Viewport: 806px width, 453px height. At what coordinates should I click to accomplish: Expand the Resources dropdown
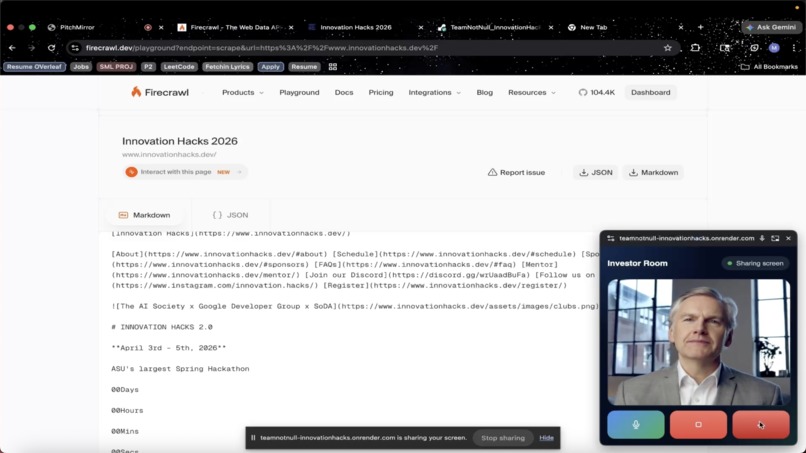[532, 93]
